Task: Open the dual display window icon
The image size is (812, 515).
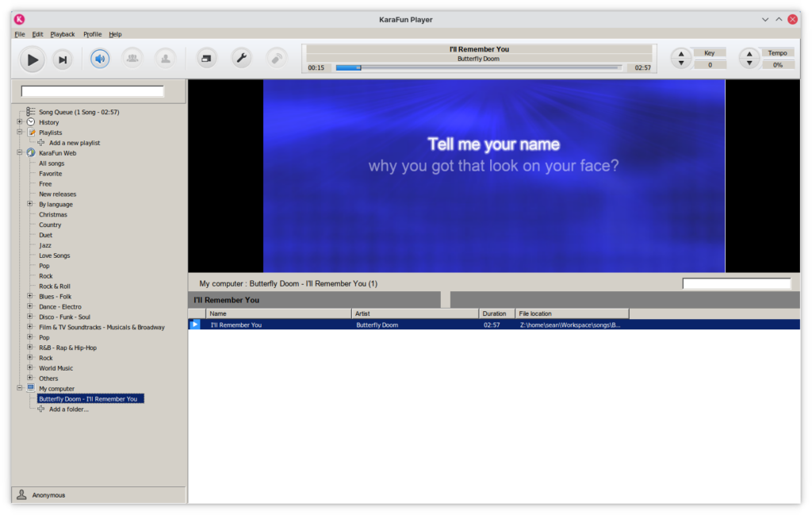Action: tap(206, 59)
